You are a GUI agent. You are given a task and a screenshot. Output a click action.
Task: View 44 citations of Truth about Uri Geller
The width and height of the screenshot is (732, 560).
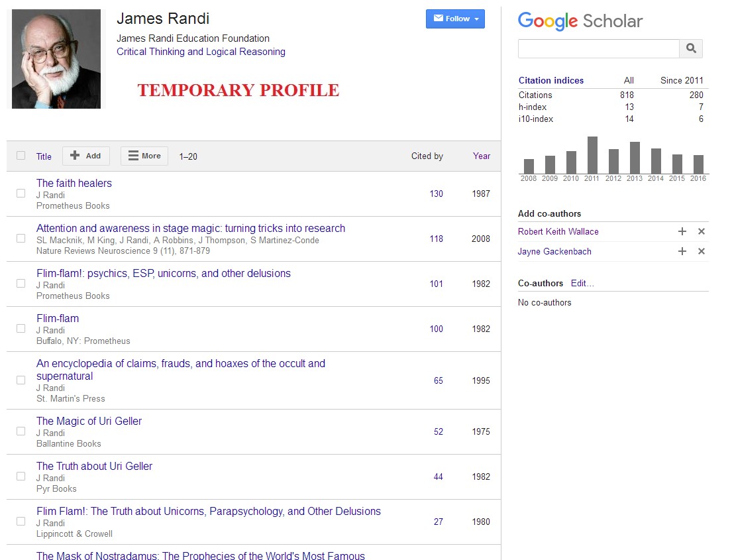point(439,476)
